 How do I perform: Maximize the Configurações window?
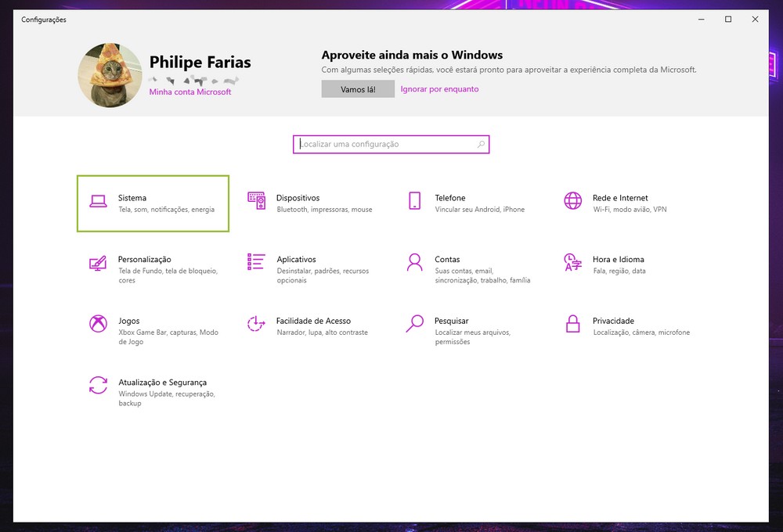tap(728, 20)
